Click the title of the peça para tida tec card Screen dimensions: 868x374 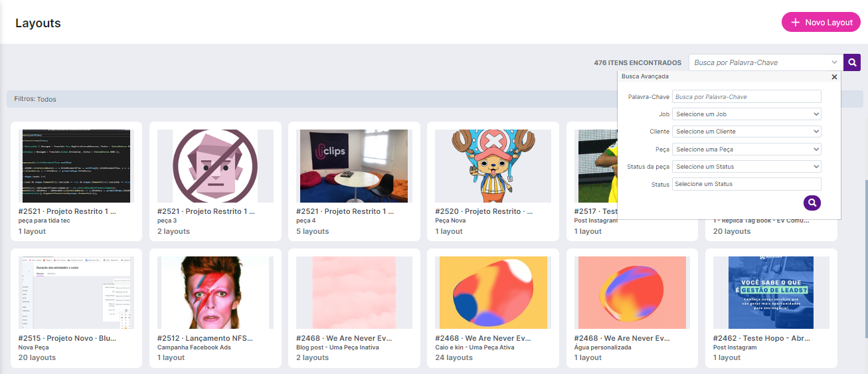tap(67, 211)
